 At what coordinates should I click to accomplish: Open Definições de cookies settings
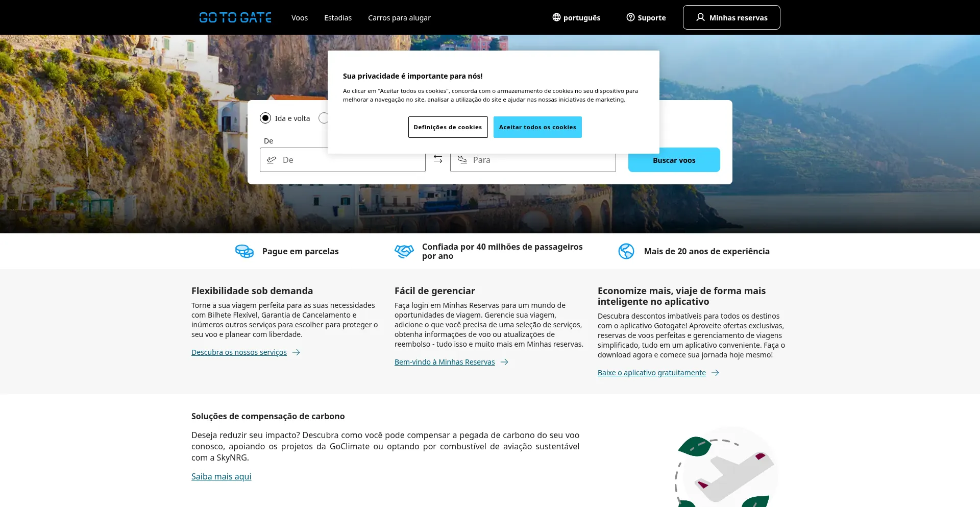point(448,127)
